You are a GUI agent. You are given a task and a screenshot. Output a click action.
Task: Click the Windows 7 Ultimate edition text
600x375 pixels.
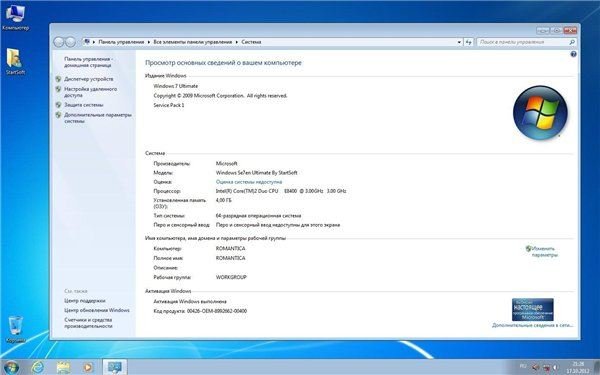click(176, 86)
